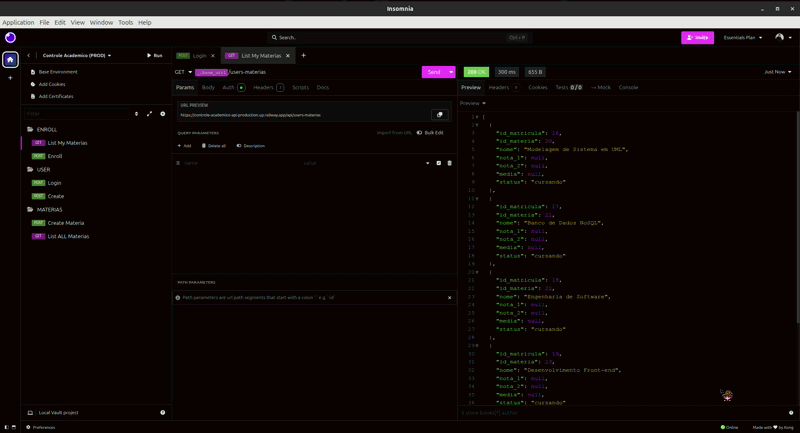Send the request with Send button

[434, 72]
